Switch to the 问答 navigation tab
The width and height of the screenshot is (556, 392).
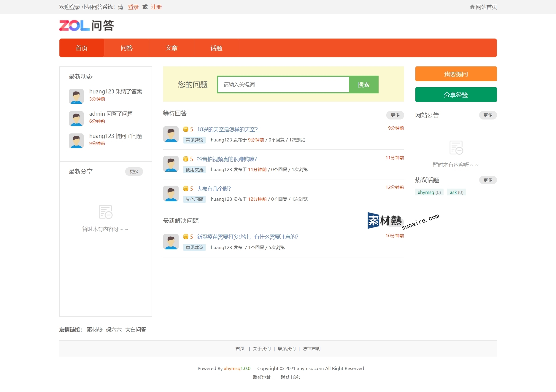(126, 48)
